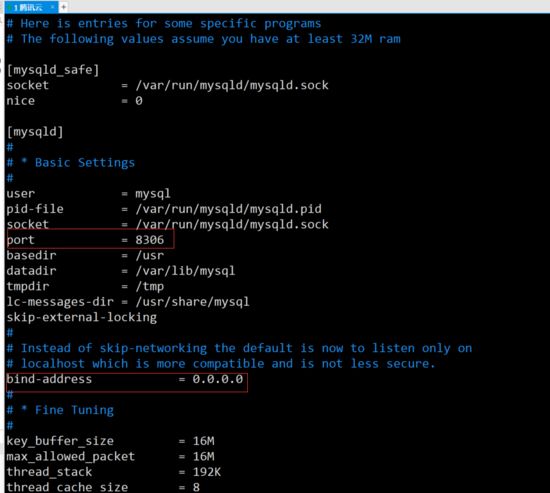Click the [mysqld_safe] section header
550x493 pixels.
point(53,70)
